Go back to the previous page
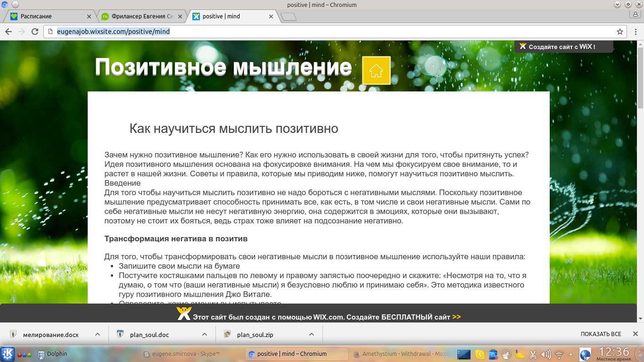The width and height of the screenshot is (644, 362). click(x=8, y=32)
